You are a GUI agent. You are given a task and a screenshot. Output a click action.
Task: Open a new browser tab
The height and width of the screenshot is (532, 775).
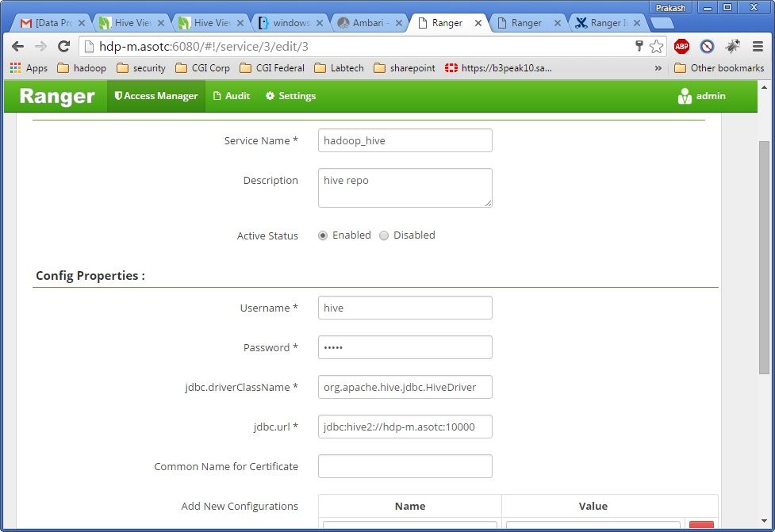coord(662,23)
